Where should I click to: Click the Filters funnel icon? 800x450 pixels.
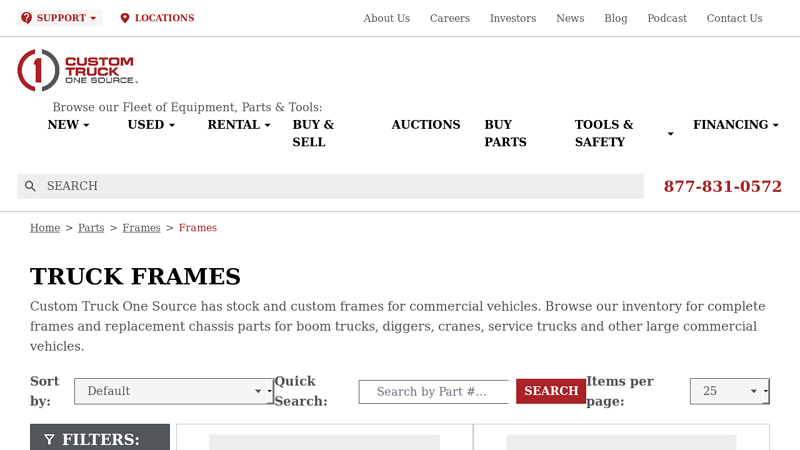click(x=49, y=439)
